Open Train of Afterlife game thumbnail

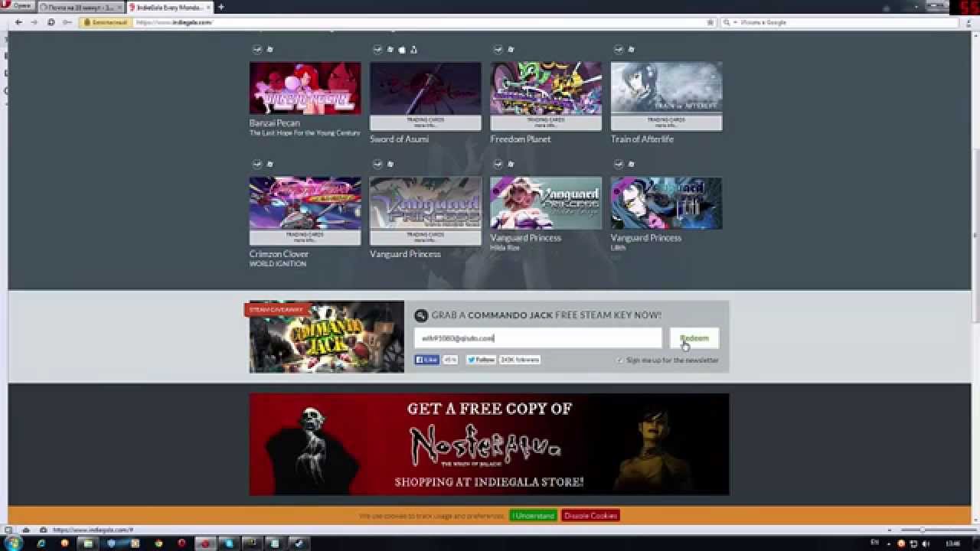[666, 88]
